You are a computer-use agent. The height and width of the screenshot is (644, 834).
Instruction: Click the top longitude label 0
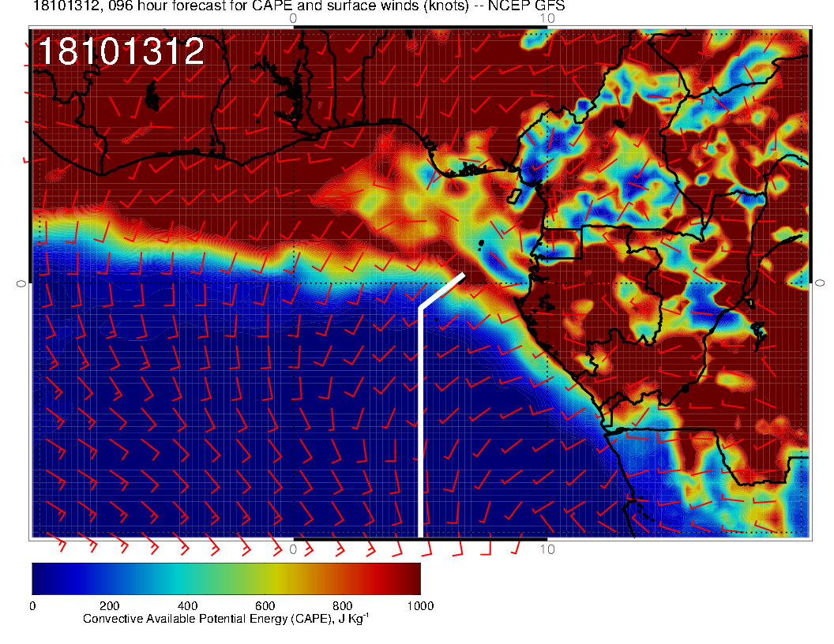tap(293, 17)
